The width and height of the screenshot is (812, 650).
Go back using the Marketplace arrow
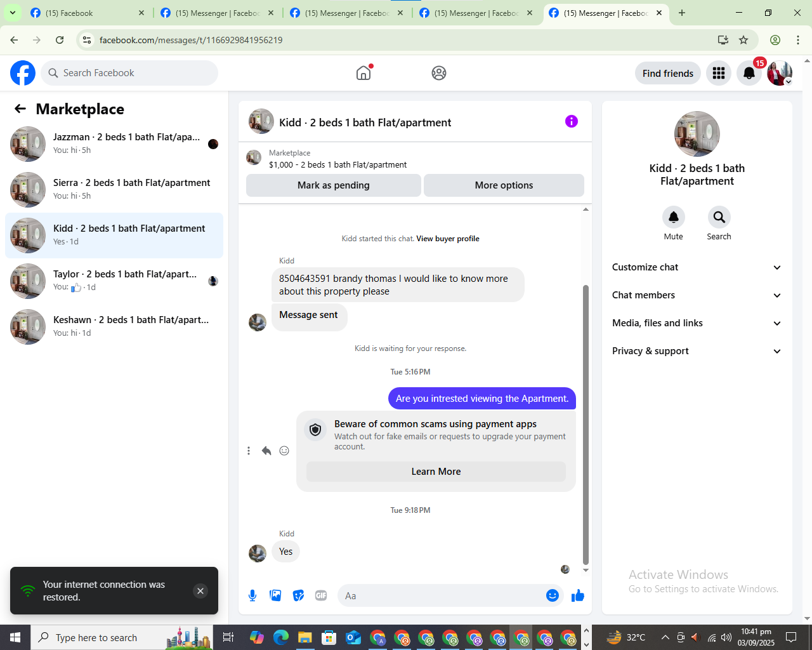click(20, 109)
